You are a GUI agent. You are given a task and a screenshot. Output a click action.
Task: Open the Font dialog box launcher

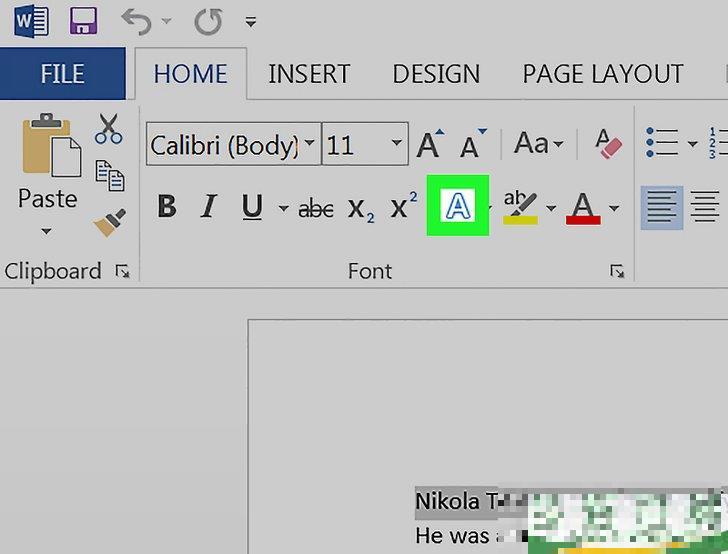coord(617,272)
